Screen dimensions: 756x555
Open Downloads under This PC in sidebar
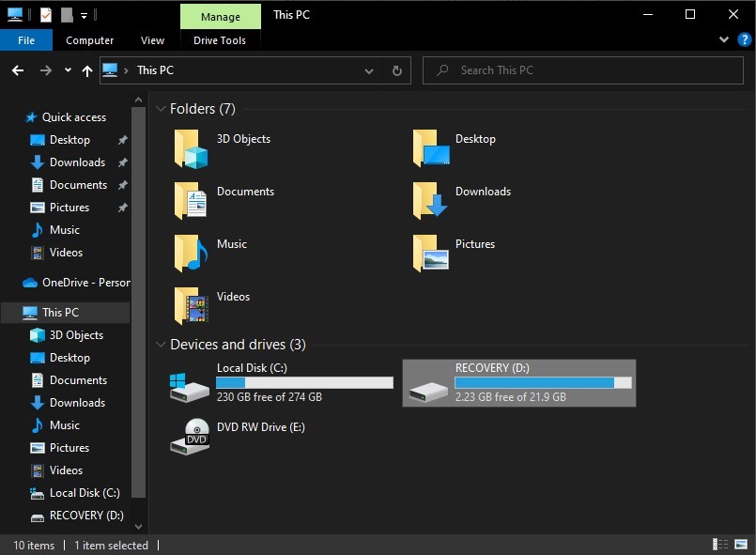coord(77,403)
